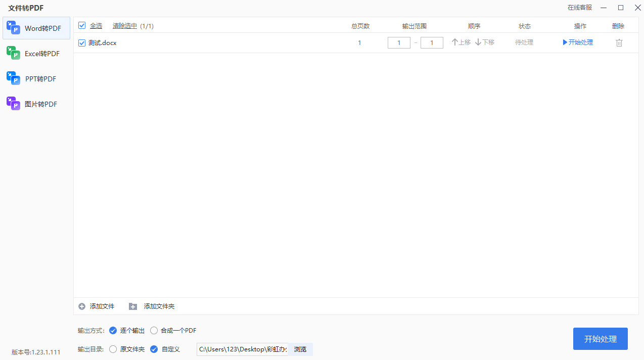644x360 pixels.
Task: Click the down arrow for 下移
Action: (x=478, y=42)
